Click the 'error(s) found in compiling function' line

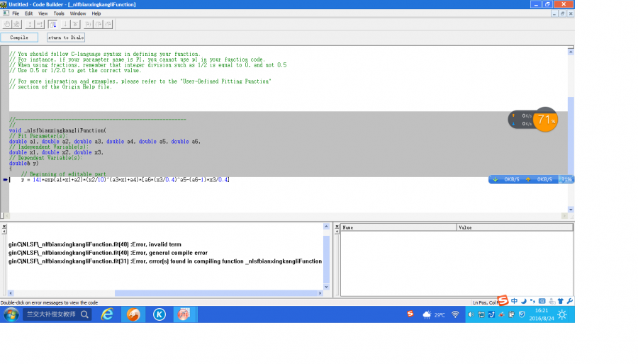pos(165,261)
